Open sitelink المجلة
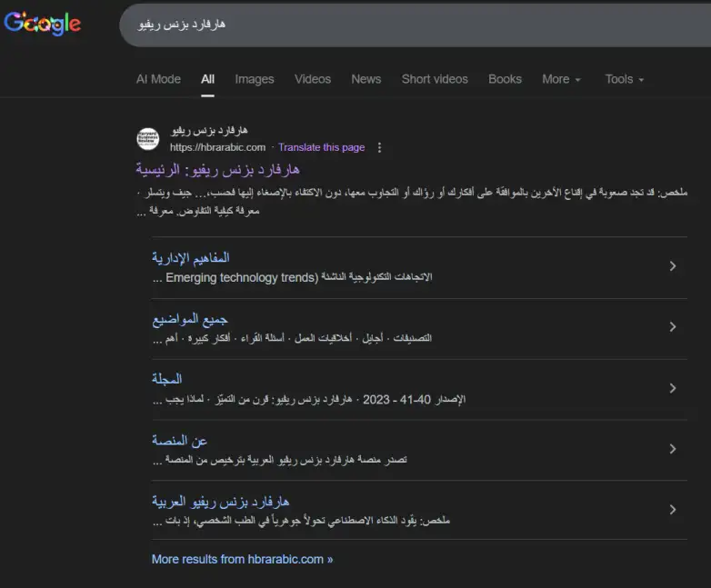Image resolution: width=711 pixels, height=588 pixels. [167, 379]
